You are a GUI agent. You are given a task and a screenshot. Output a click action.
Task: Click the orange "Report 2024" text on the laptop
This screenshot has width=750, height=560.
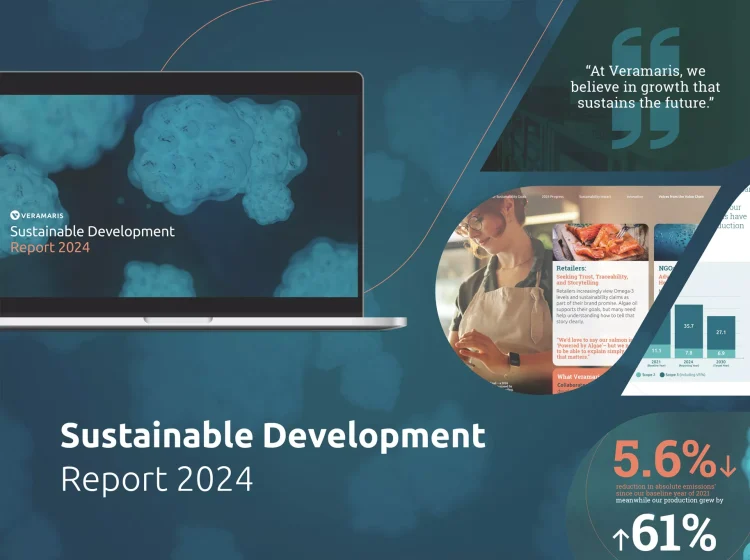click(x=50, y=248)
